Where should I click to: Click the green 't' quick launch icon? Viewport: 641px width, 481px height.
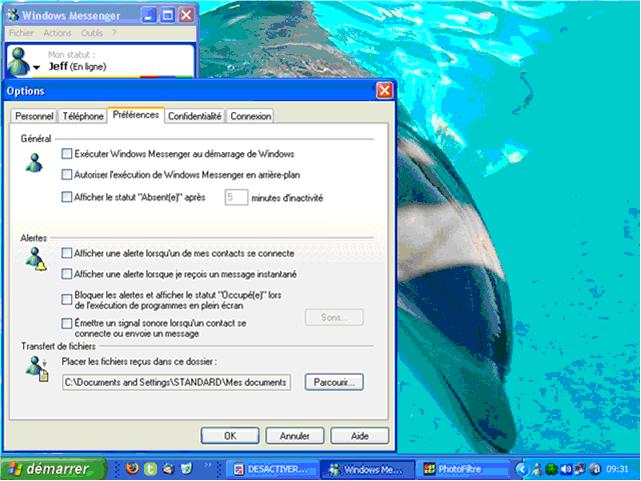[150, 469]
